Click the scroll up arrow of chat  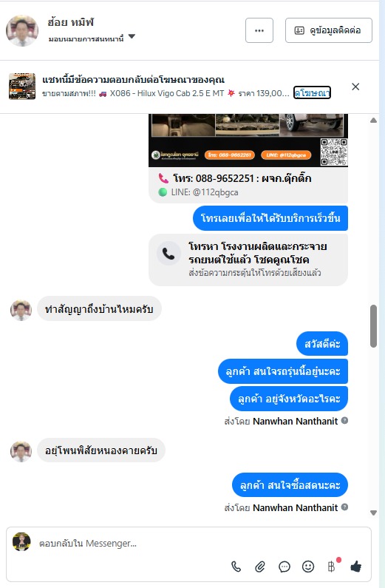click(373, 121)
